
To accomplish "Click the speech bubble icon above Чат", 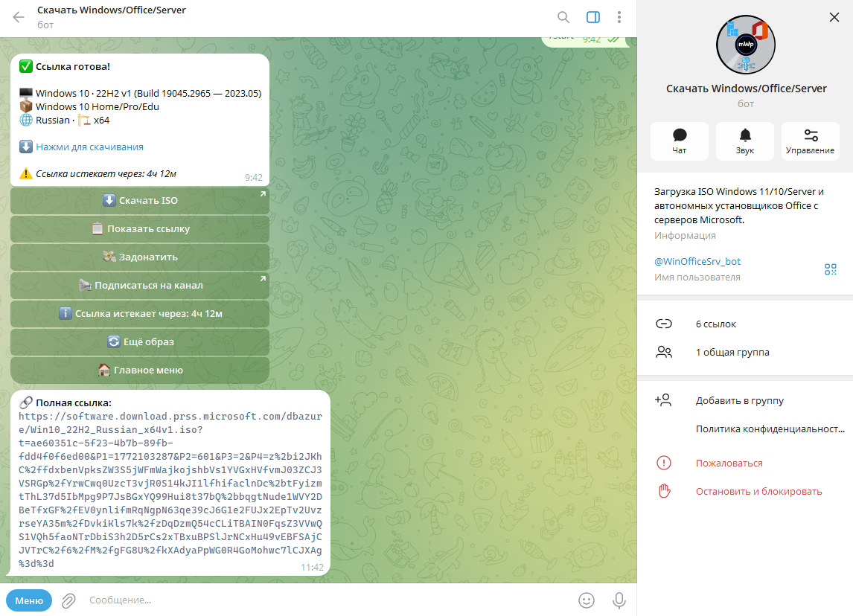I will pyautogui.click(x=680, y=135).
